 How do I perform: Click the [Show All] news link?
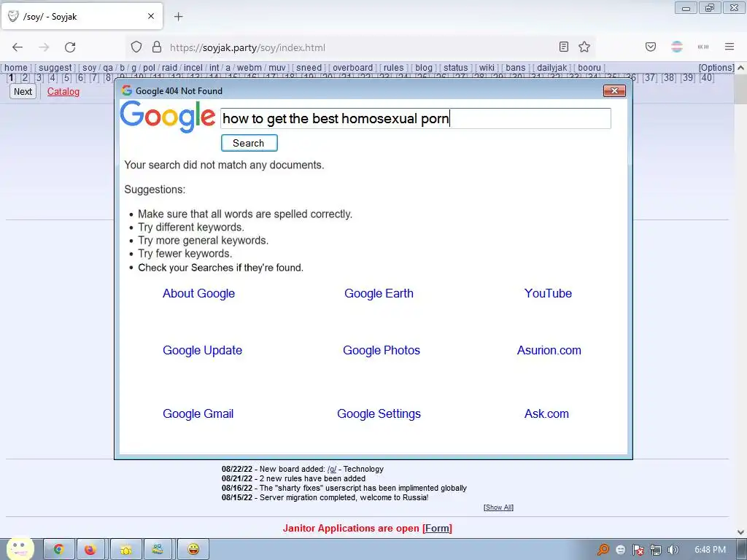[x=498, y=507]
